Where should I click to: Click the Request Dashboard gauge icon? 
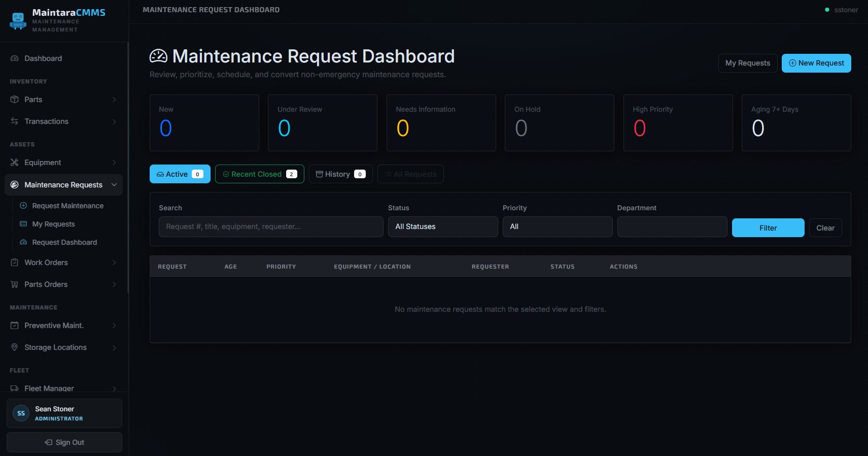coord(23,242)
